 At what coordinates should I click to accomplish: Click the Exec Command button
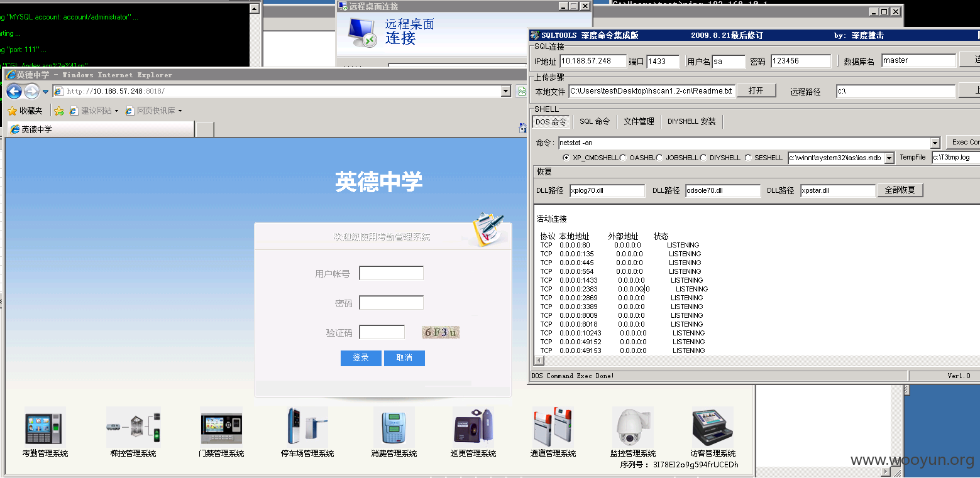[x=963, y=142]
